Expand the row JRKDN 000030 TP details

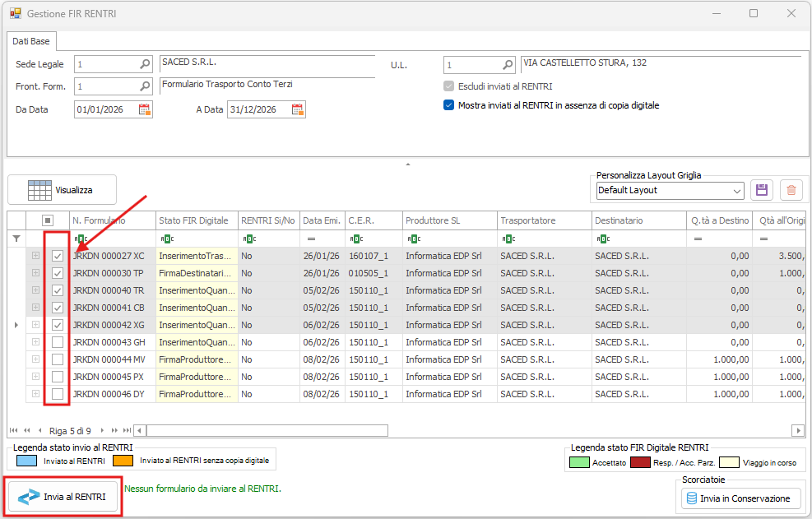tap(35, 273)
